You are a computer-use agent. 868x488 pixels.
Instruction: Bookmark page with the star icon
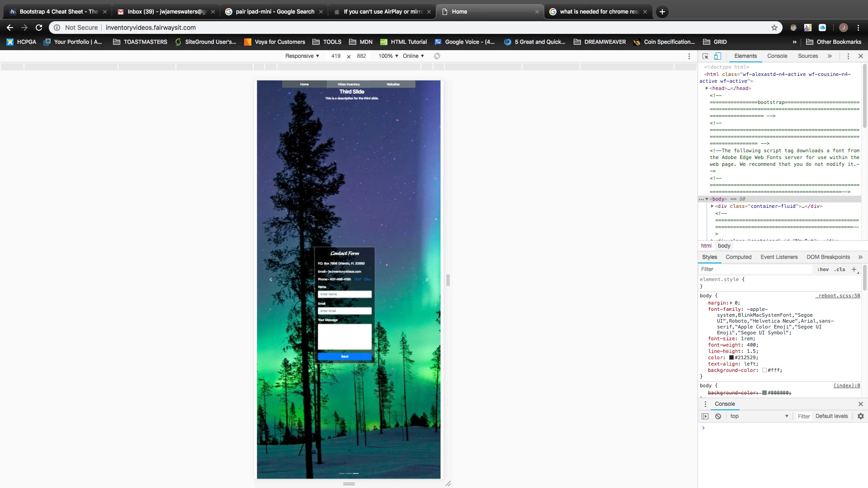click(x=774, y=28)
